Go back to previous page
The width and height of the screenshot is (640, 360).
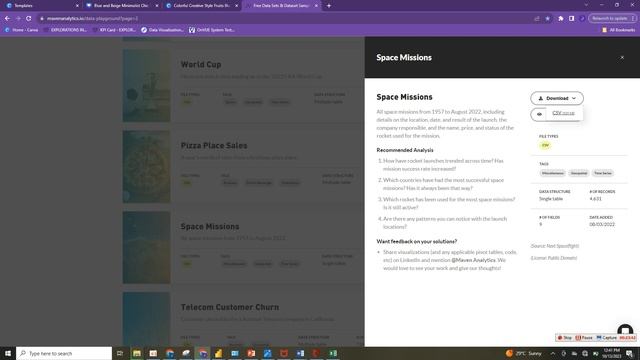click(7, 18)
